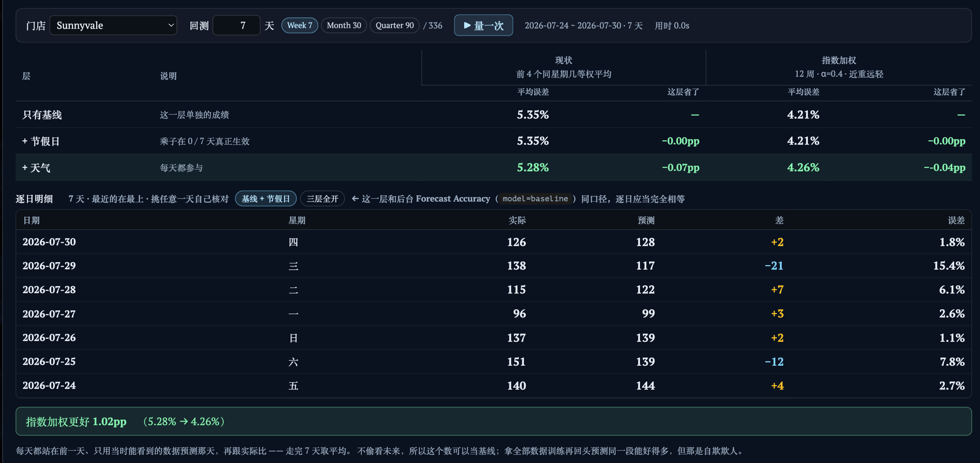This screenshot has height=463, width=980.
Task: Click the 2026-07-29 date row
Action: [x=493, y=266]
